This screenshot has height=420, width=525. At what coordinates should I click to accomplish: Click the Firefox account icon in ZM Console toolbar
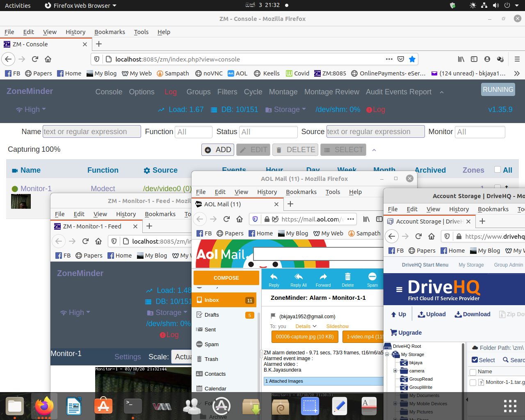[x=487, y=59]
